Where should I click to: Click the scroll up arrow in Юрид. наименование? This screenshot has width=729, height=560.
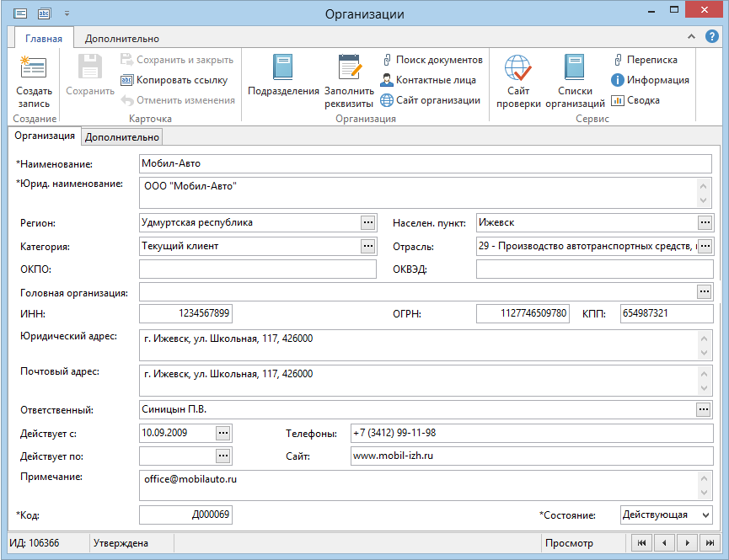704,186
